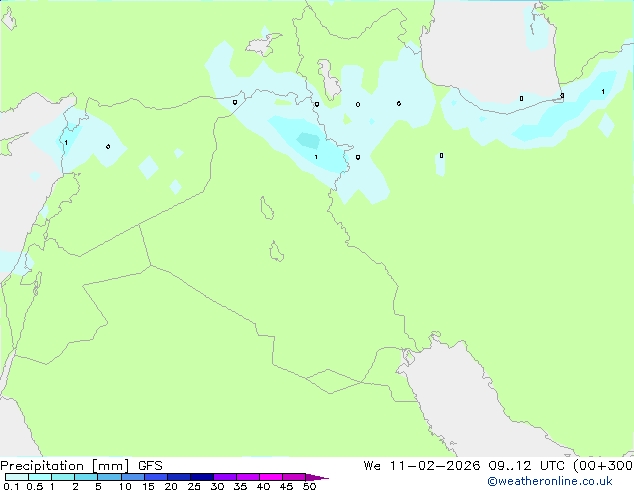
Task: Click the 2 to 5 mm legend swatch
Action: point(86,477)
